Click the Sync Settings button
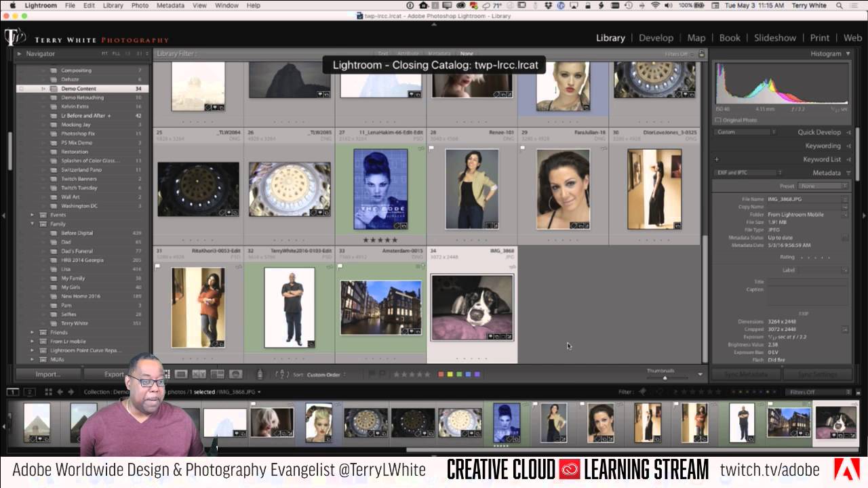The image size is (868, 488). pyautogui.click(x=817, y=374)
